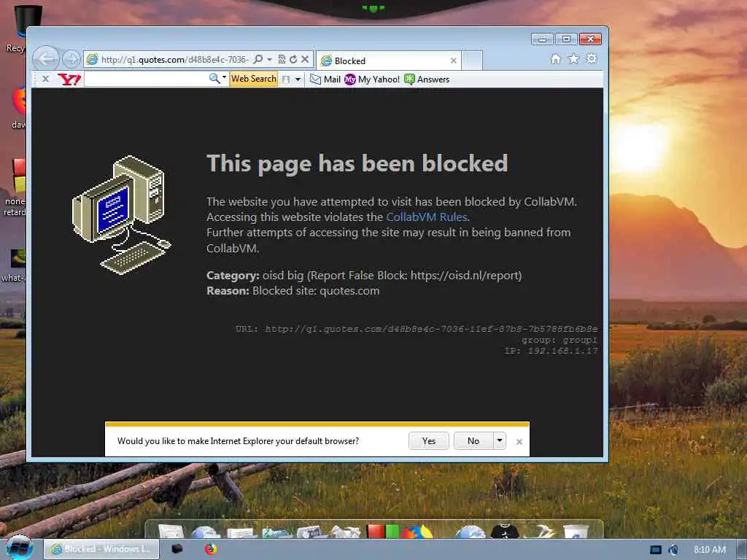The image size is (747, 560).
Task: Maximize the Internet Explorer window
Action: [x=566, y=39]
